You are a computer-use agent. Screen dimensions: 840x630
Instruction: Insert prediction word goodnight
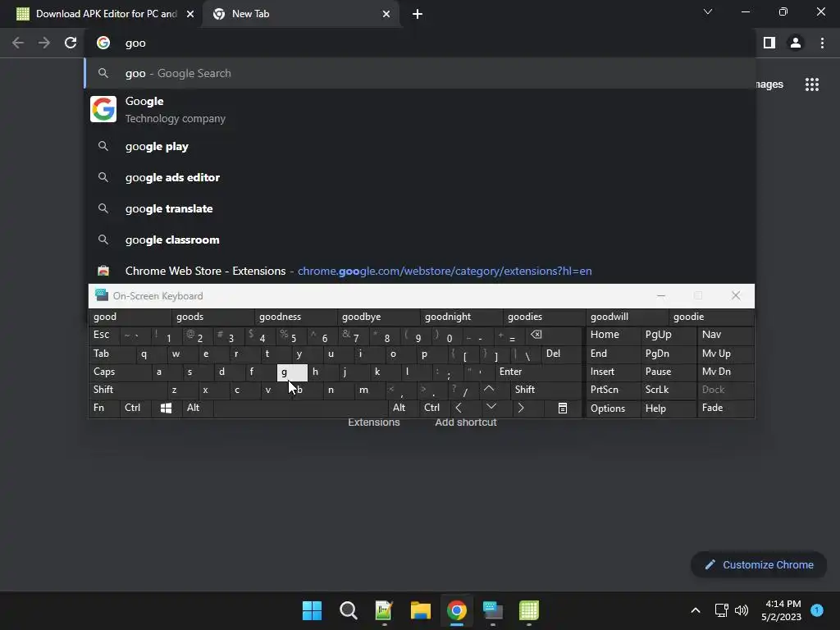click(461, 317)
